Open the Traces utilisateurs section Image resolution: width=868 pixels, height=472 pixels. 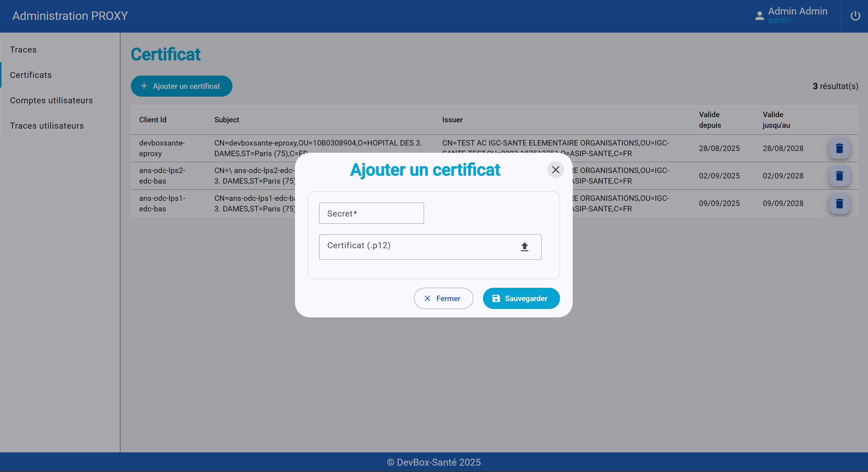click(x=47, y=125)
